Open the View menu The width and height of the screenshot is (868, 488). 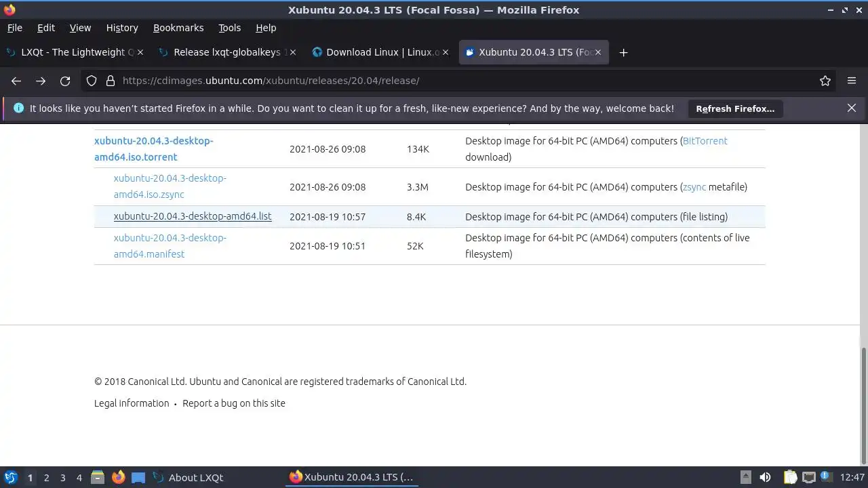[x=80, y=28]
